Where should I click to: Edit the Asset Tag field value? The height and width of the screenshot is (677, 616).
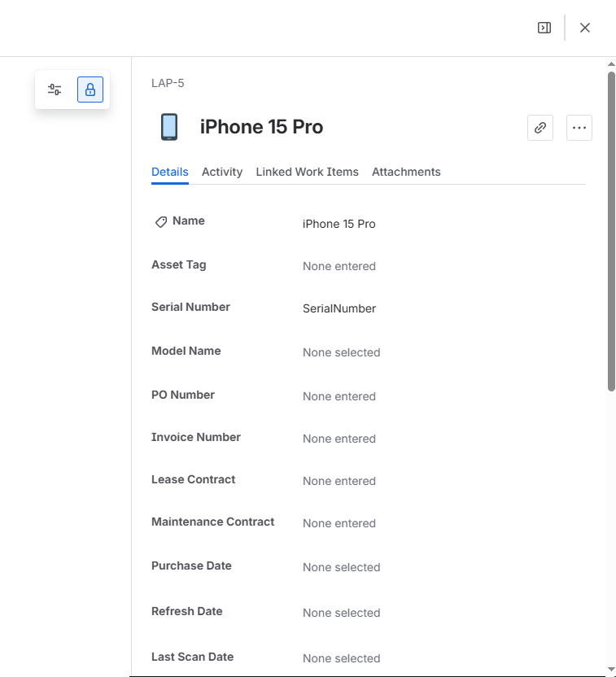coord(339,266)
